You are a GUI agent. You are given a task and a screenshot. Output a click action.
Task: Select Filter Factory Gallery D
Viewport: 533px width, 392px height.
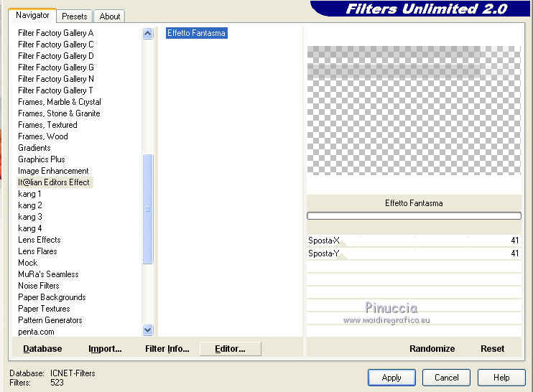(x=56, y=56)
